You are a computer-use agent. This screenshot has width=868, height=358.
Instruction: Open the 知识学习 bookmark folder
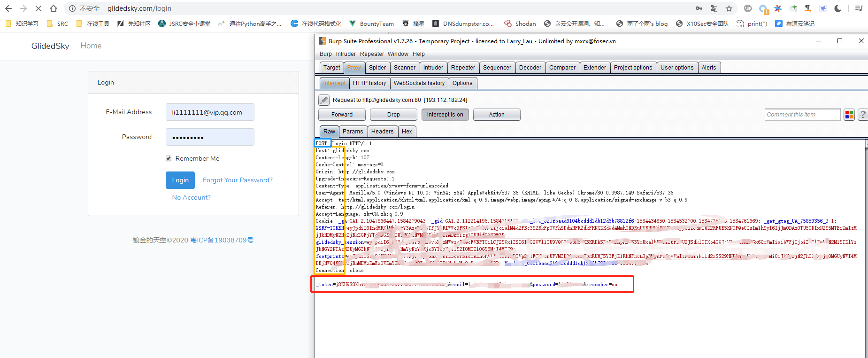coord(22,23)
